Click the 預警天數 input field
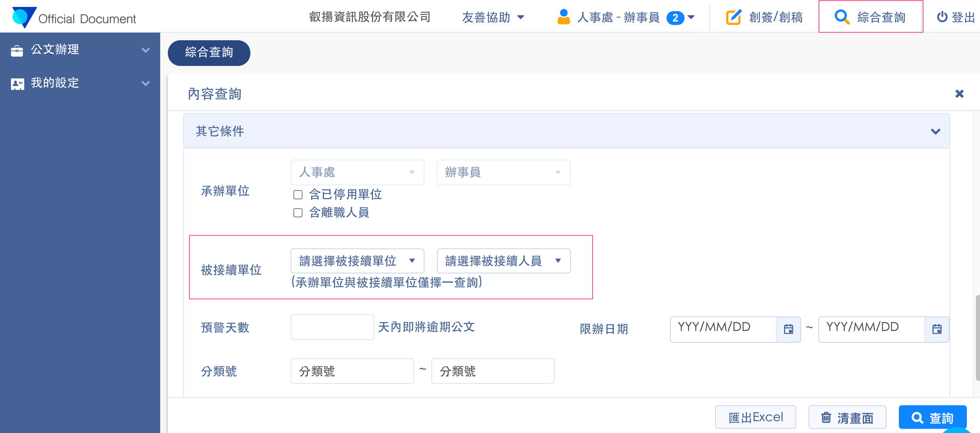Viewport: 980px width, 433px height. [332, 327]
